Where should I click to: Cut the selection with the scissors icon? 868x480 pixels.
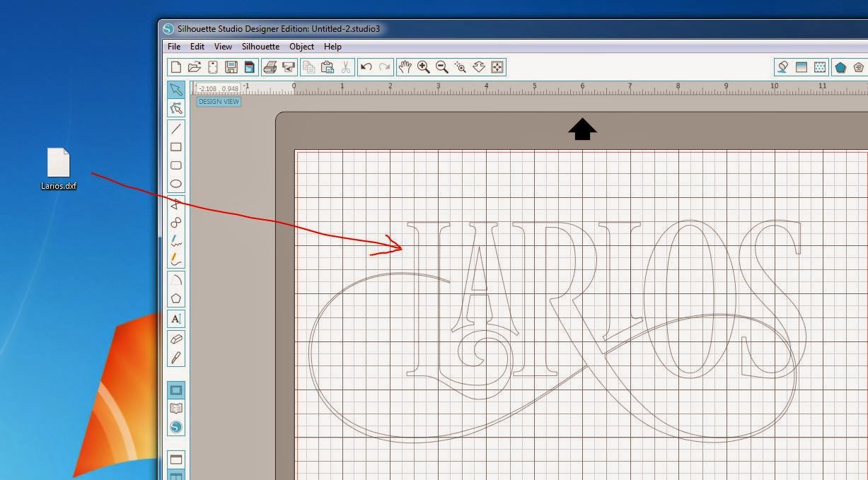point(345,67)
